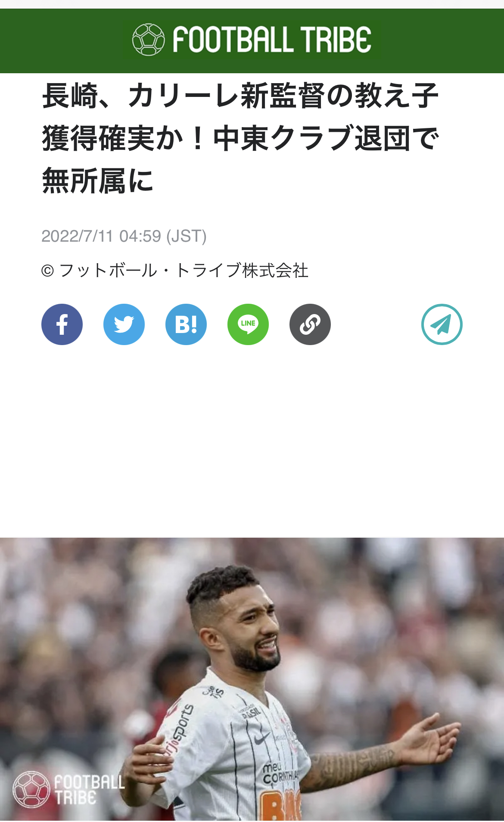Screen dimensions: 504x822
Task: Tap the headline line starting with 長崎、カリーレ
Action: click(x=240, y=96)
